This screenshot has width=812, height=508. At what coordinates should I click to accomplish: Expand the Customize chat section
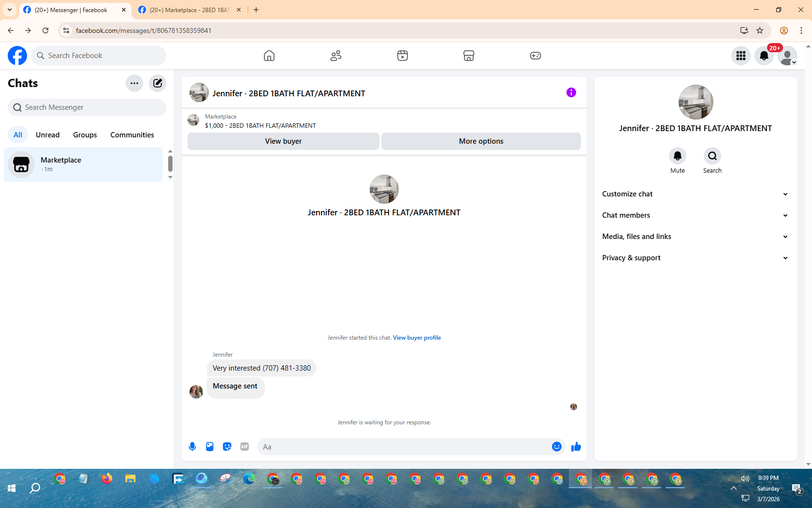pyautogui.click(x=696, y=194)
